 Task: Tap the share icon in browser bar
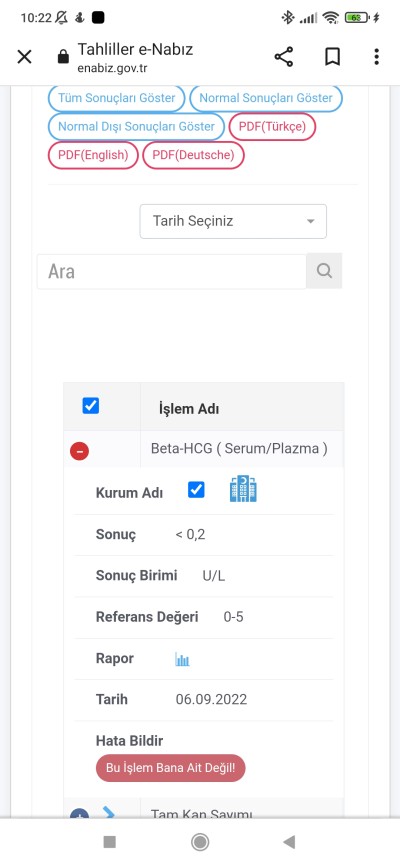pyautogui.click(x=283, y=57)
